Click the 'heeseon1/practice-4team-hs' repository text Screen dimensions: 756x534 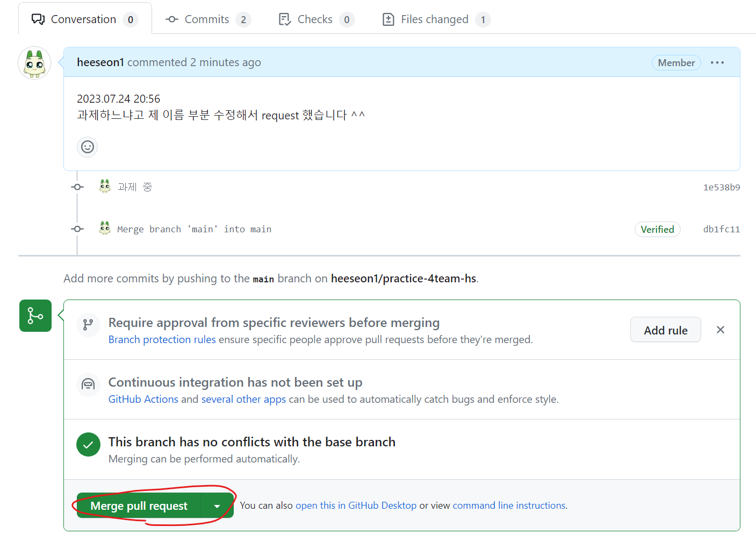point(404,279)
